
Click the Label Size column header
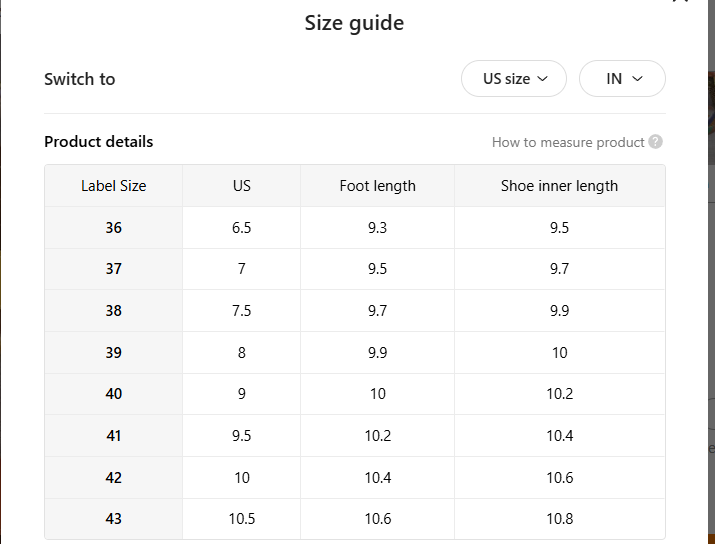(113, 186)
